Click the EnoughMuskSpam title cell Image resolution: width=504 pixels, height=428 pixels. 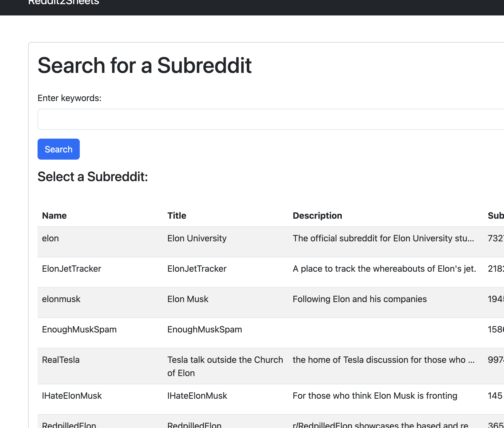pos(205,329)
